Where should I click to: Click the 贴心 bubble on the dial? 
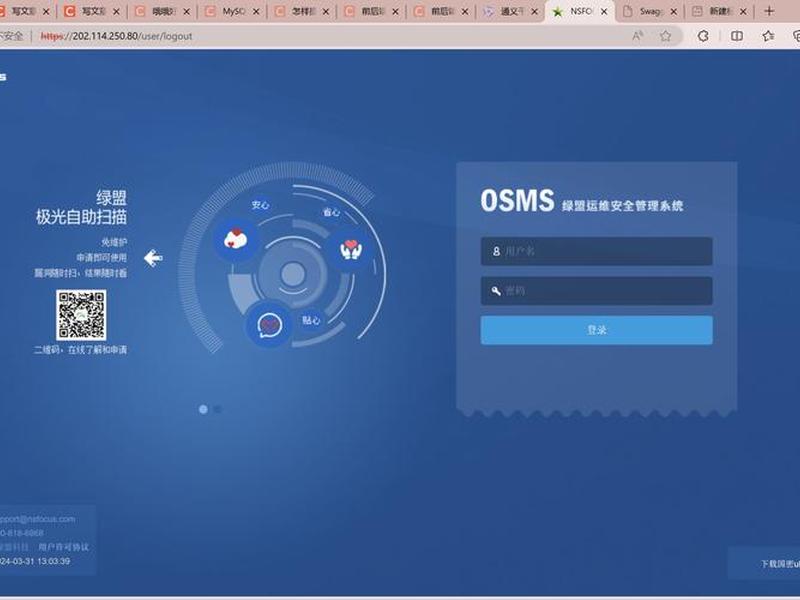311,320
